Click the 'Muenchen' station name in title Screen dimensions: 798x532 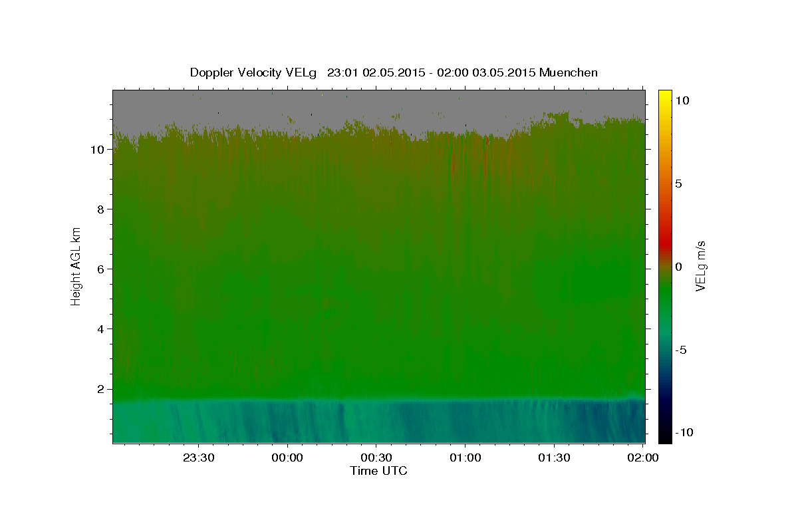coord(569,72)
